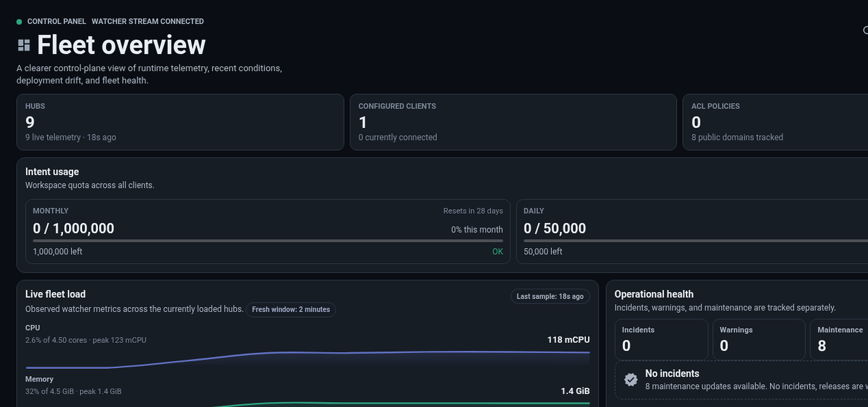868x407 pixels.
Task: Click '32% of 4.5 GiB' memory detail
Action: tap(49, 392)
